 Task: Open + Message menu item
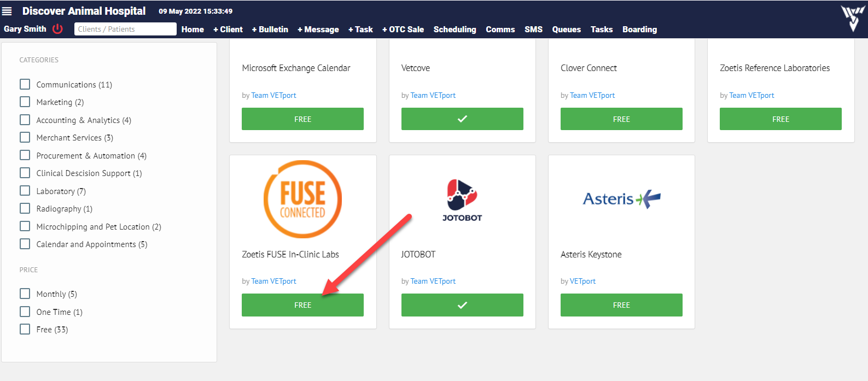318,30
